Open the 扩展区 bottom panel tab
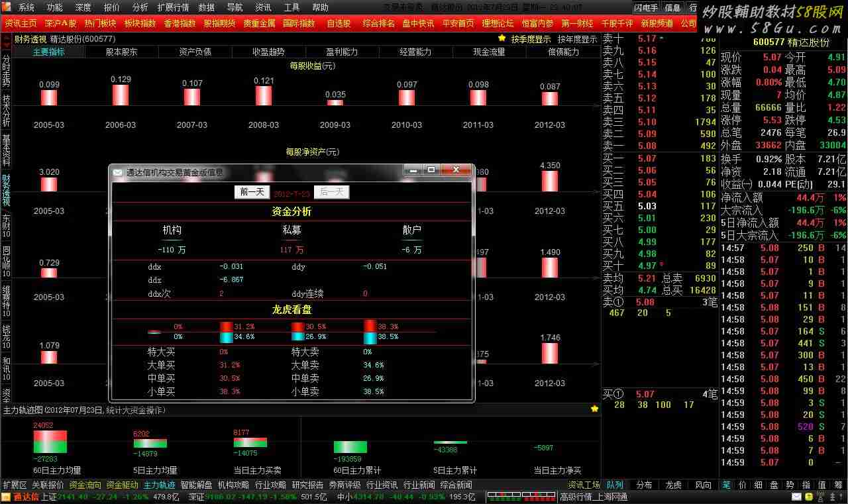This screenshot has height=504, width=848. (x=15, y=485)
